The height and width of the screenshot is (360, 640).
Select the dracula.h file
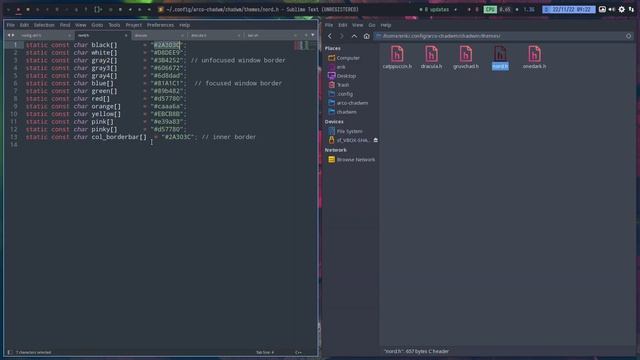pos(431,58)
